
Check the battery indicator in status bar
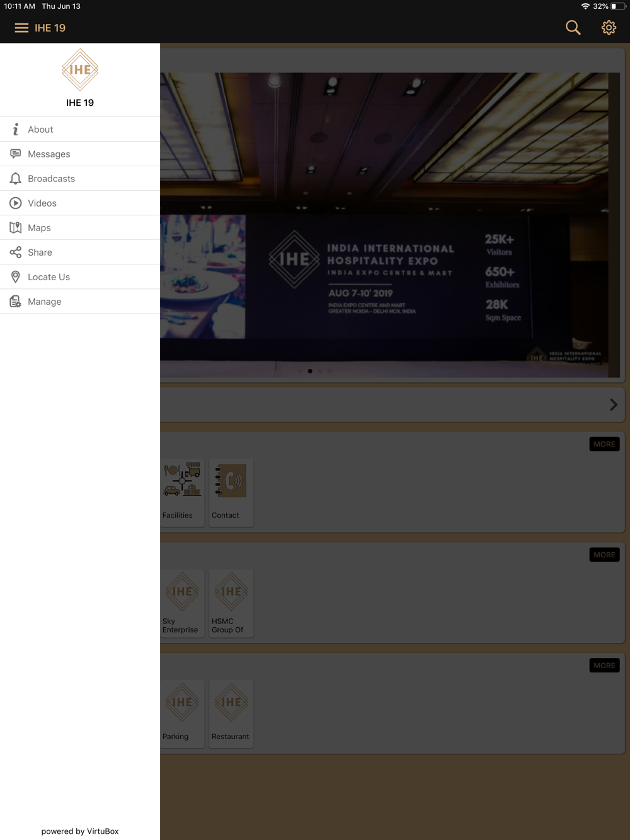pyautogui.click(x=618, y=6)
